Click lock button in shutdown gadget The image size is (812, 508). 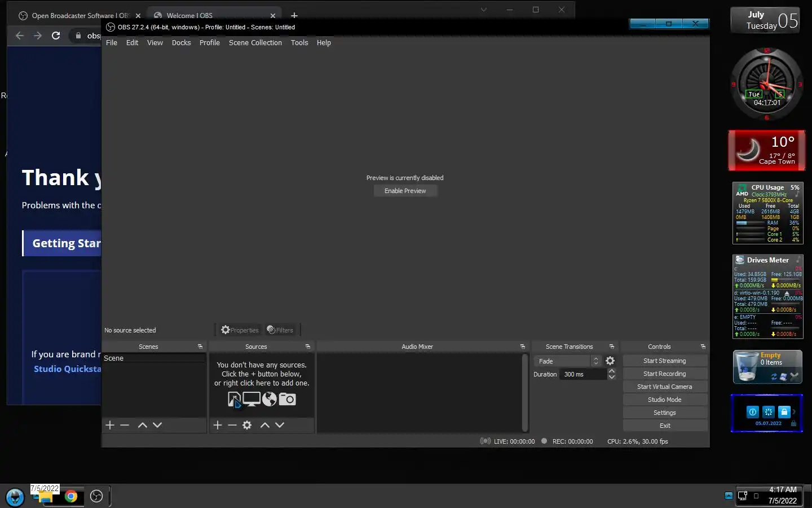pos(784,412)
